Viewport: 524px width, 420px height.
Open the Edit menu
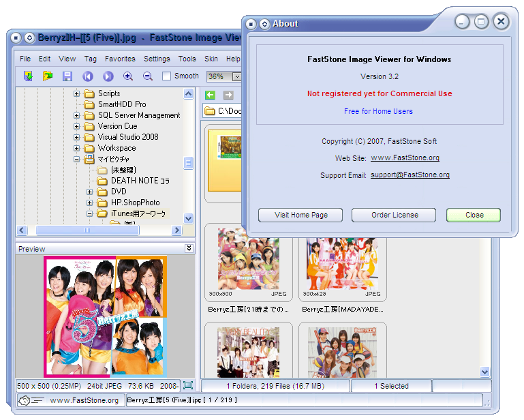(44, 59)
